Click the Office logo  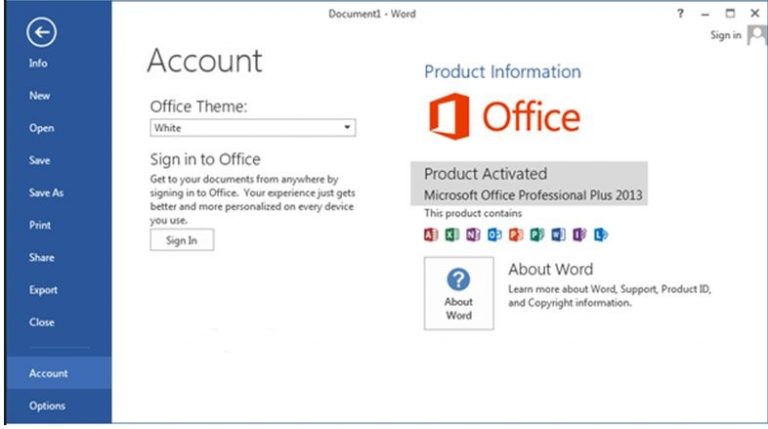point(504,117)
